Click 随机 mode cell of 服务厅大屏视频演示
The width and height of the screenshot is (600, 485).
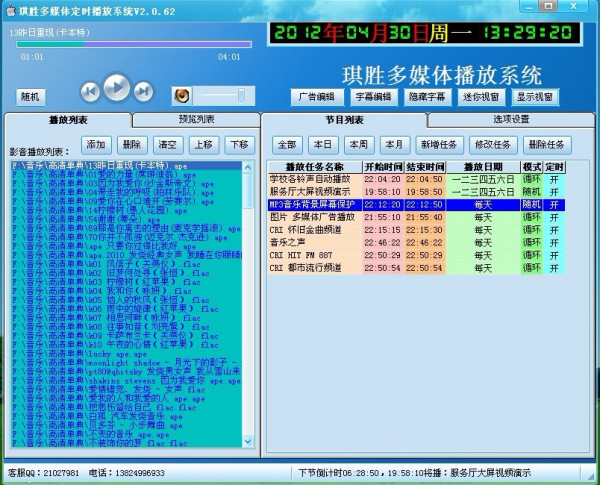point(532,192)
